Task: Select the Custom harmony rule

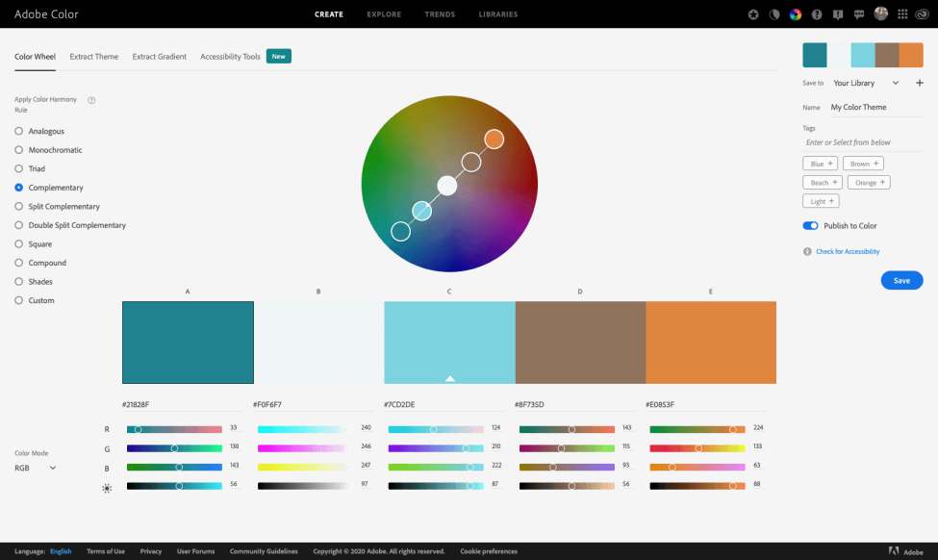Action: click(x=35, y=300)
